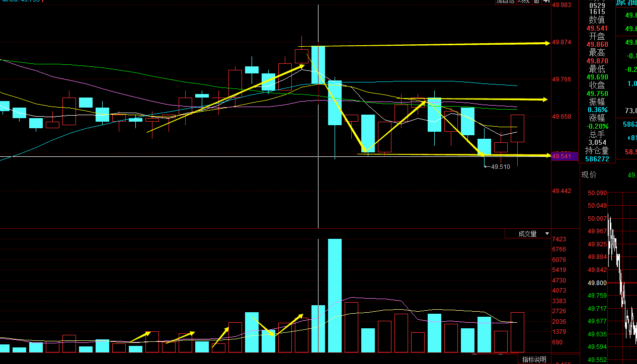Open the 成交量 indicator dropdown
The height and width of the screenshot is (364, 637).
pos(528,234)
